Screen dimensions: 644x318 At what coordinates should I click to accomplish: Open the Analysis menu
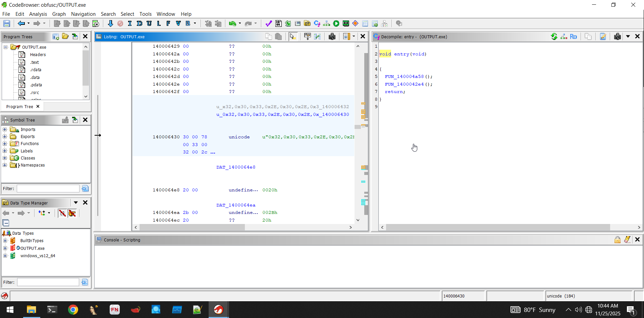pyautogui.click(x=38, y=14)
